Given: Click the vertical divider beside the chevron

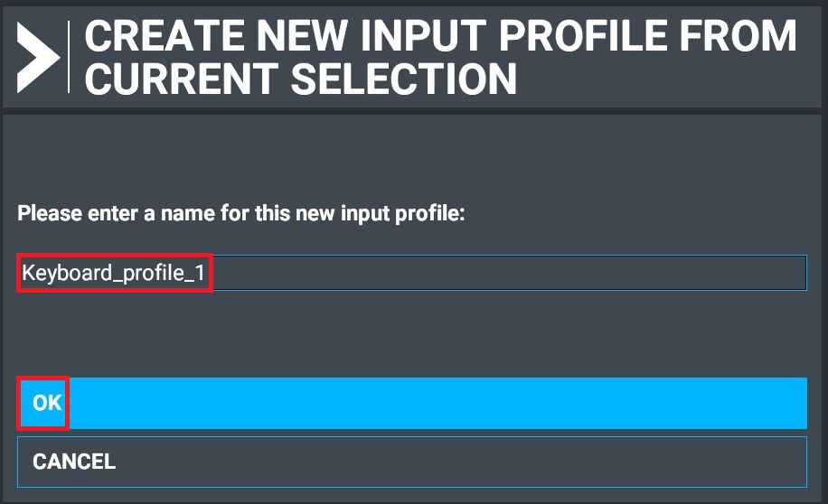Looking at the screenshot, I should [69, 56].
